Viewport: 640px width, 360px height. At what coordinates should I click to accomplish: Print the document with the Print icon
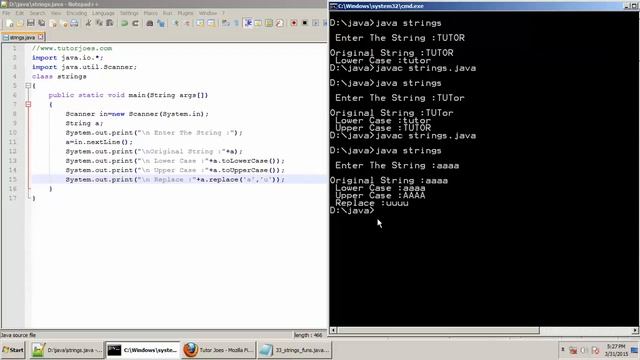74,23
